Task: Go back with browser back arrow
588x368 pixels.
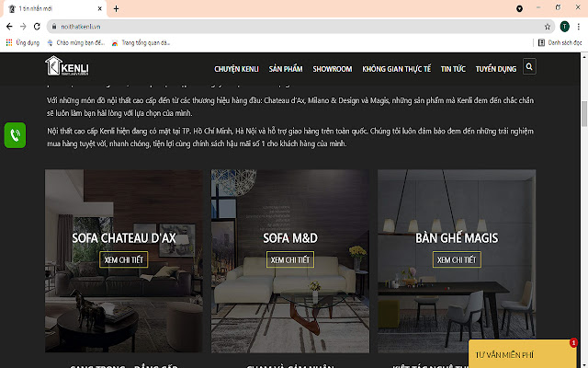Action: point(9,27)
